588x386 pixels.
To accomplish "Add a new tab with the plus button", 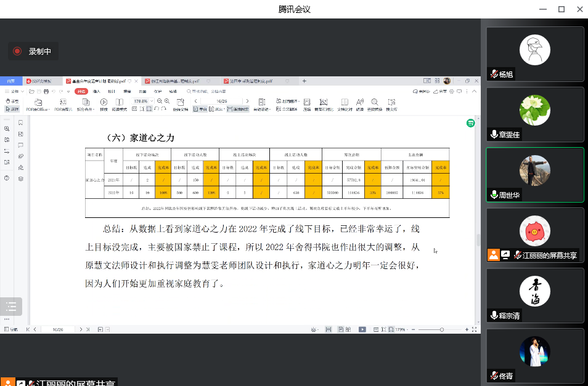I will 304,81.
